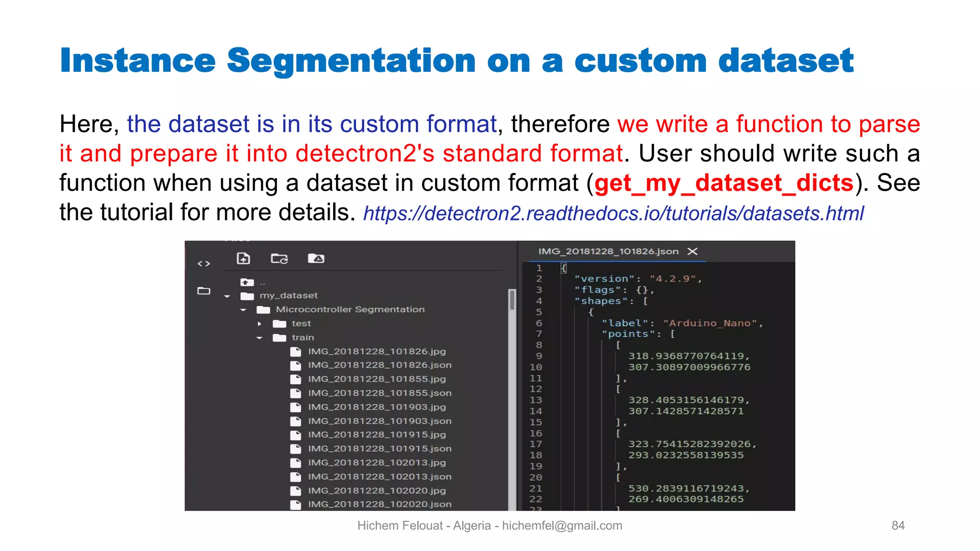This screenshot has height=551, width=980.
Task: Open the detectron2 datasets tutorial link
Action: coord(613,213)
